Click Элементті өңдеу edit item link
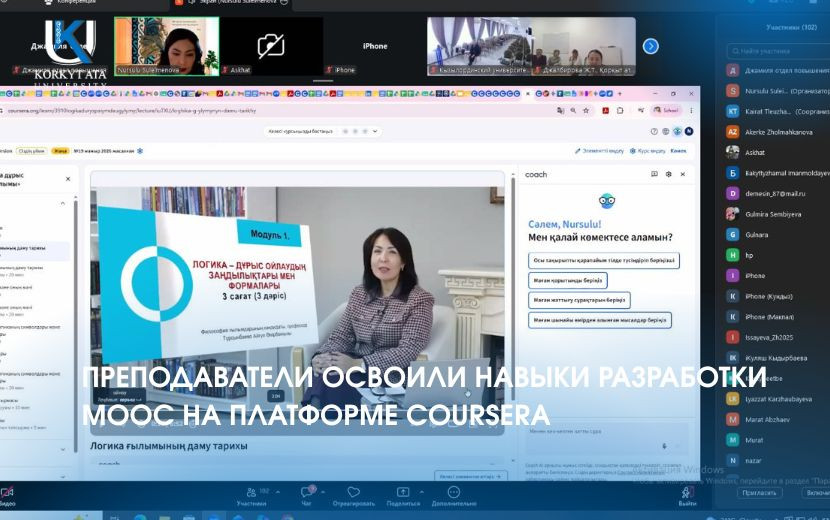 click(599, 151)
